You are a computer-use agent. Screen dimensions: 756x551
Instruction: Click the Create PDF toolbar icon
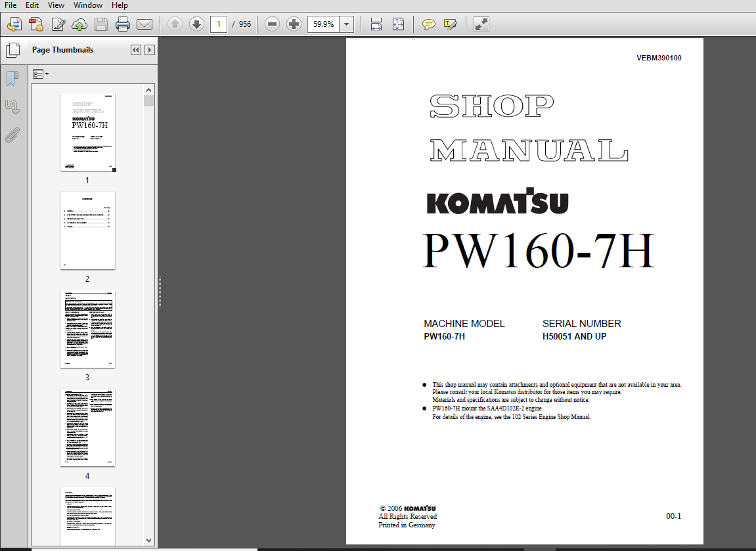(36, 24)
